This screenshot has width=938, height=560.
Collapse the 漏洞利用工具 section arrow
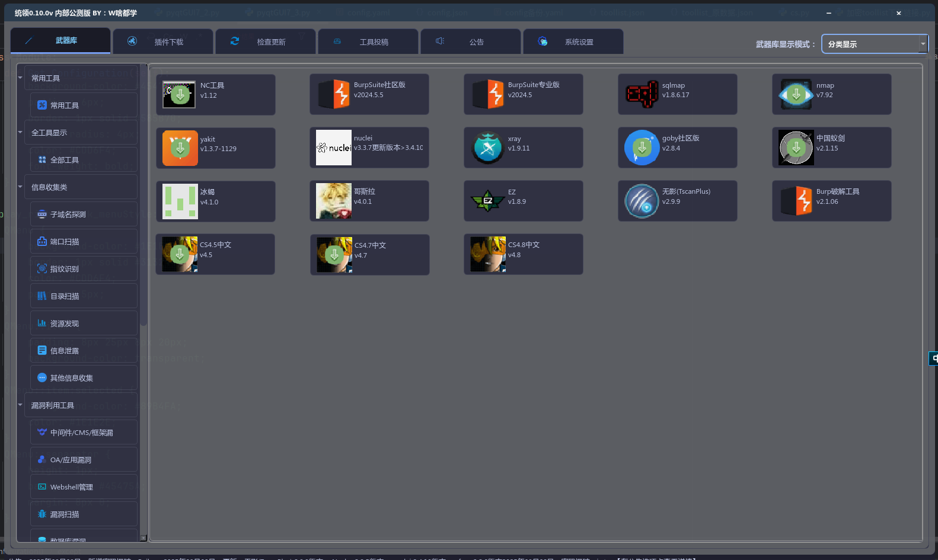[x=20, y=405]
